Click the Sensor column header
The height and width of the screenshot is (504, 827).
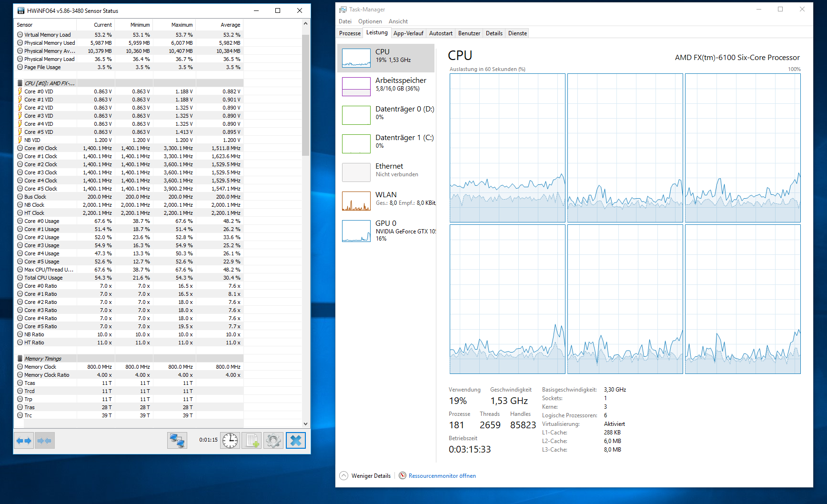[x=45, y=25]
